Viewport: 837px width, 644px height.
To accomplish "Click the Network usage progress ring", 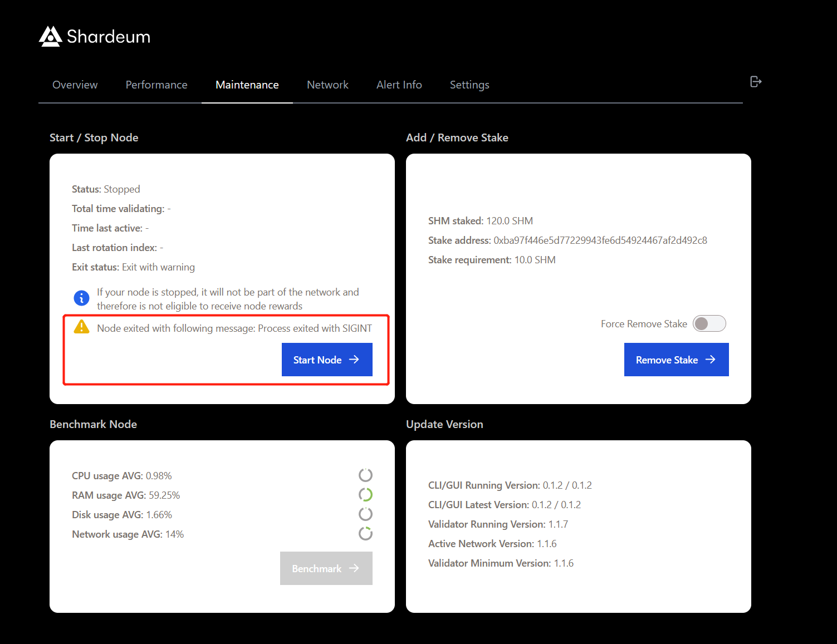I will click(365, 533).
